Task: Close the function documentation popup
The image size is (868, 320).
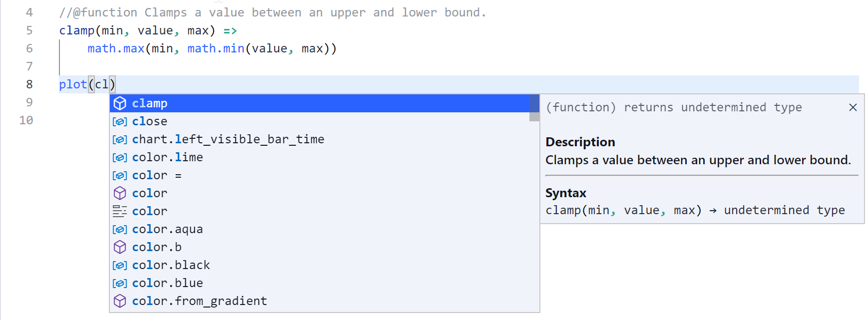Action: click(x=853, y=107)
